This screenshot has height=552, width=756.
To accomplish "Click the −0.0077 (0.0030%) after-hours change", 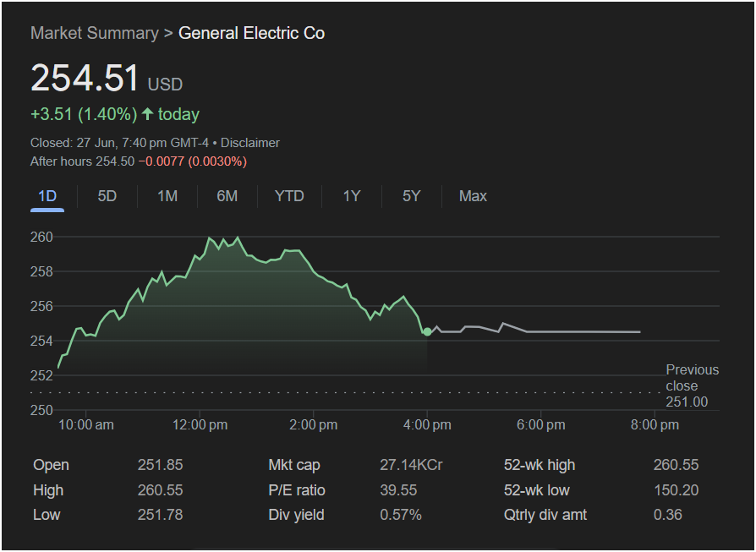I will tap(192, 161).
